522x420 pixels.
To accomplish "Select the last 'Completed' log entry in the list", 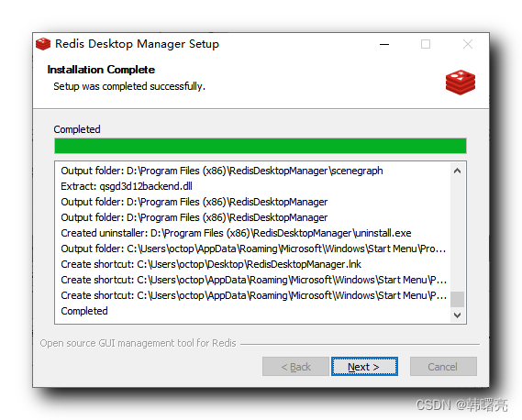I will click(84, 311).
